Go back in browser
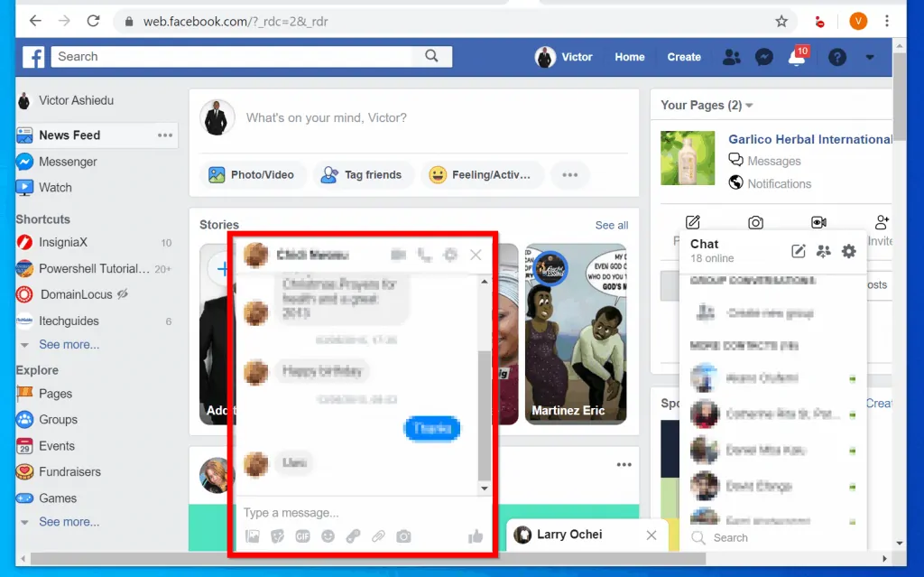The width and height of the screenshot is (924, 577). (35, 22)
